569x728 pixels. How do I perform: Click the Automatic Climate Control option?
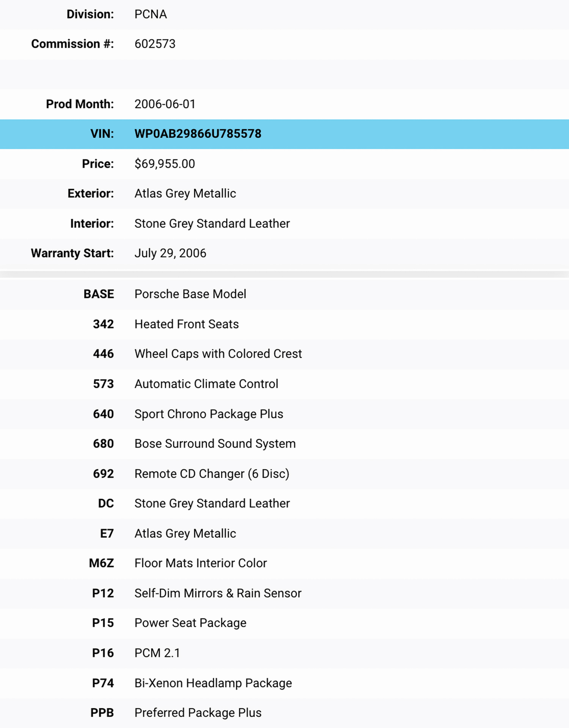(206, 384)
